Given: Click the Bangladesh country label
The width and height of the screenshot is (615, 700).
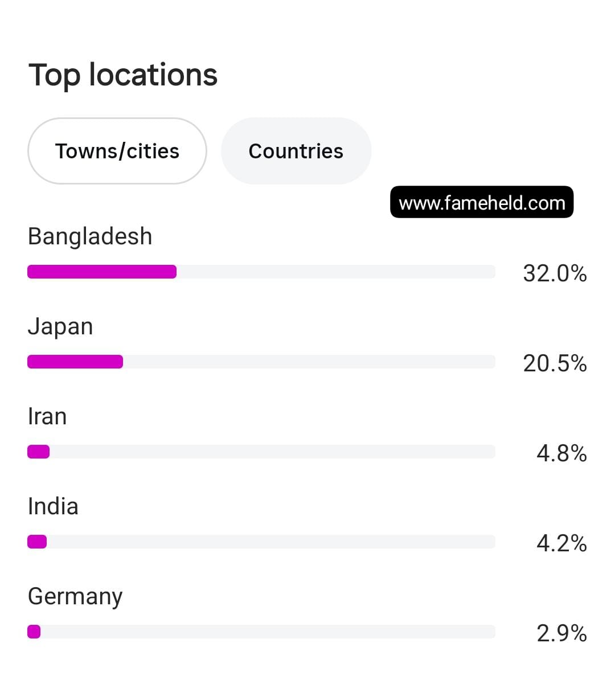Looking at the screenshot, I should [x=90, y=236].
